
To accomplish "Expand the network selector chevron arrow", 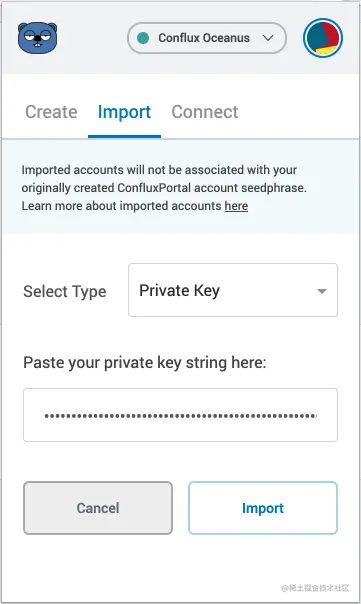I will pos(268,38).
